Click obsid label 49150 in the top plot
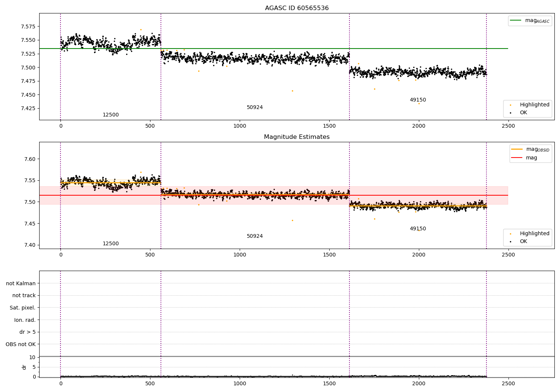The image size is (560, 392). tap(418, 100)
